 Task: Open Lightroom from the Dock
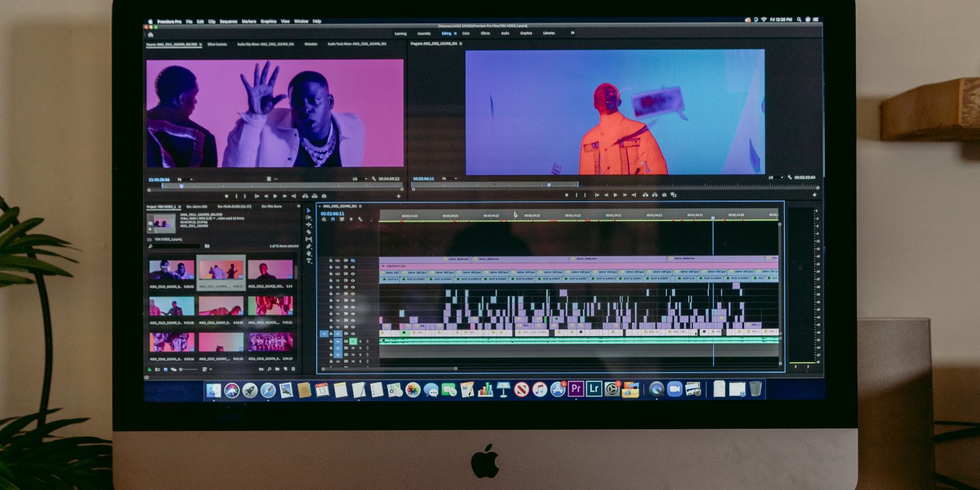point(594,388)
